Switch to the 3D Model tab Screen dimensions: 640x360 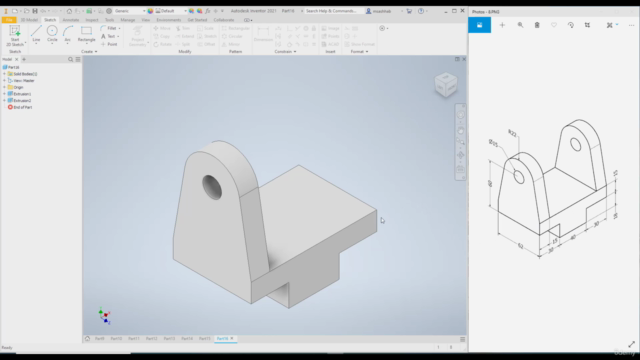point(29,20)
